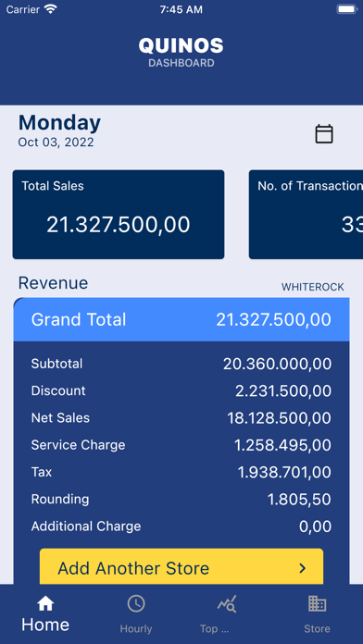Click the 18.128.500,00 net sales value

click(279, 418)
